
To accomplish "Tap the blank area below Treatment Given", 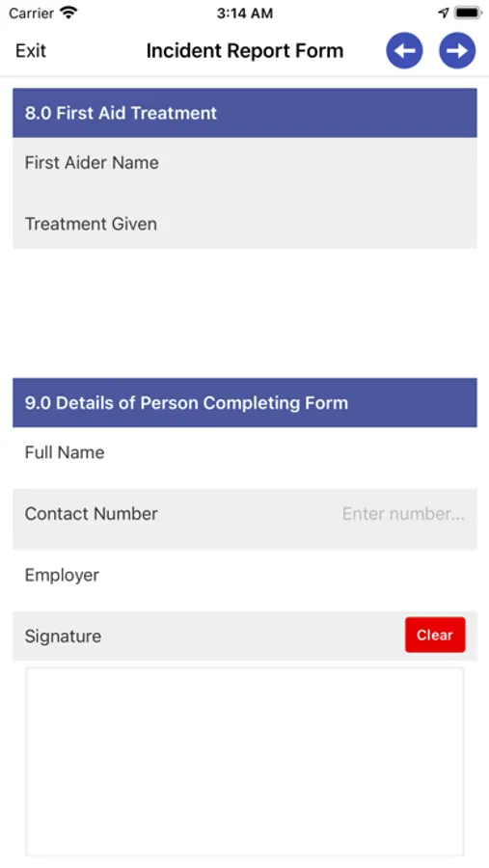I will point(245,312).
